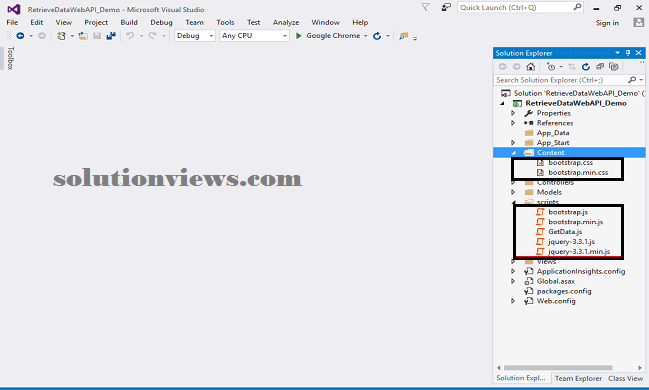Viewport: 649px width, 390px height.
Task: Open the Project menu
Action: pos(96,22)
